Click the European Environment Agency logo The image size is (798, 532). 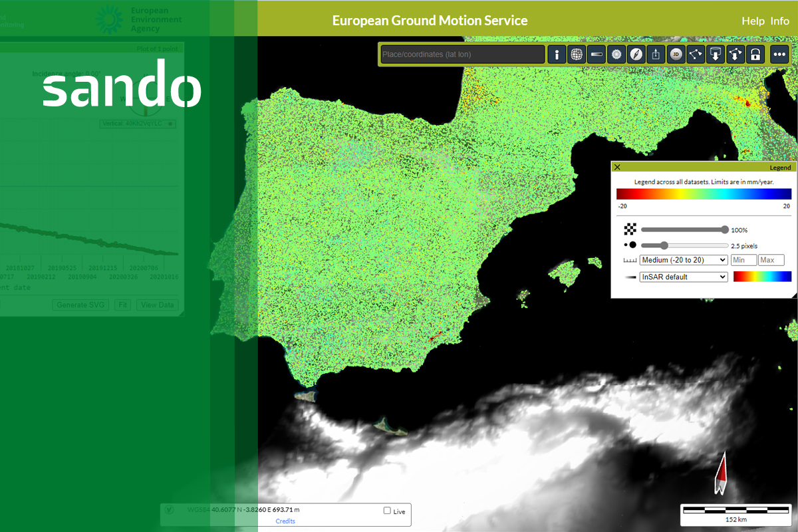pos(138,19)
